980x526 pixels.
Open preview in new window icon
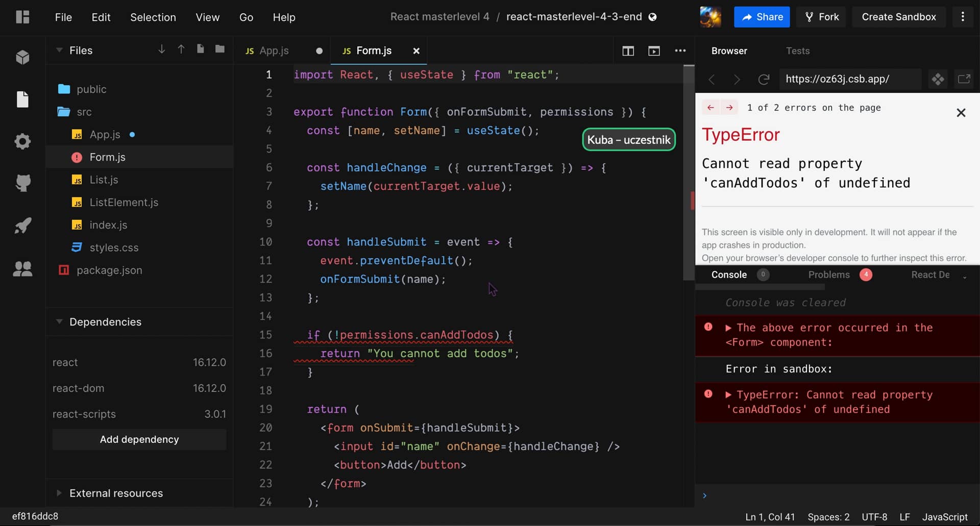pyautogui.click(x=964, y=79)
